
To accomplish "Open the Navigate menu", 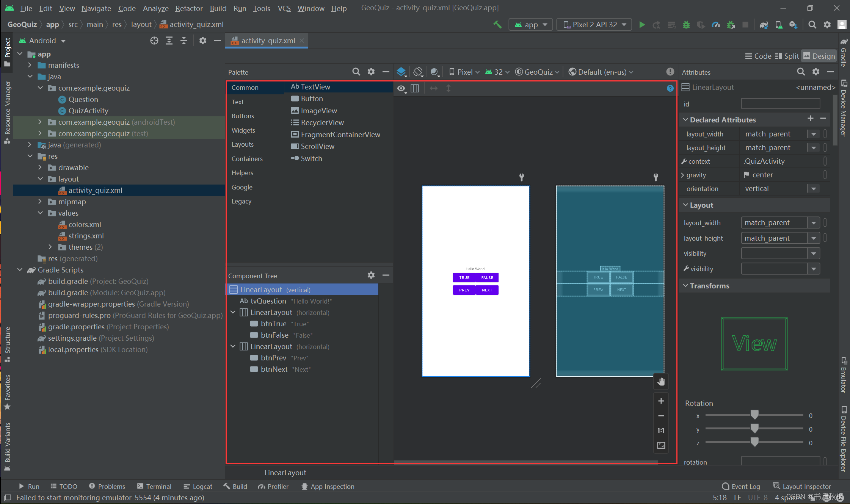I will tap(96, 8).
